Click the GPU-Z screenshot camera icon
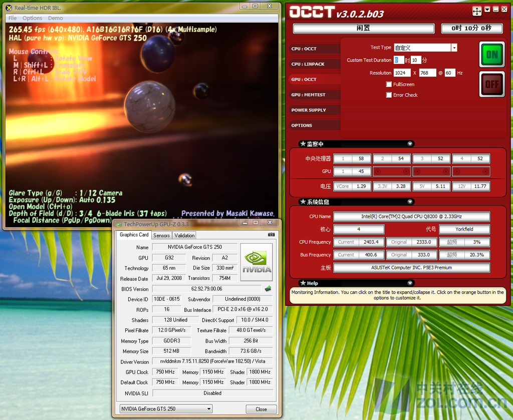The height and width of the screenshot is (420, 513). [271, 234]
